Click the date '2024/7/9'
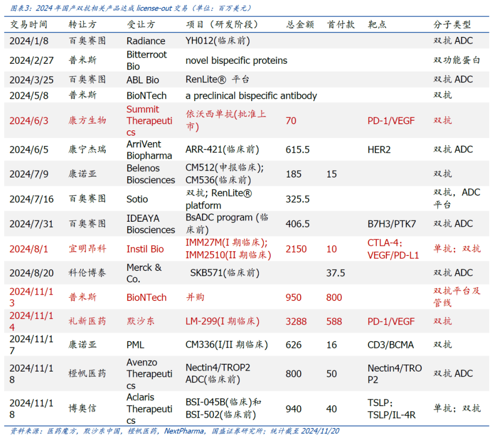 (x=29, y=173)
